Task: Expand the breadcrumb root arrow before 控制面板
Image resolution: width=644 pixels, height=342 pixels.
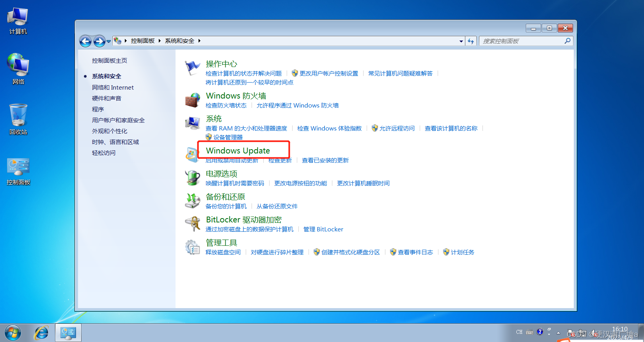Action: (x=126, y=41)
